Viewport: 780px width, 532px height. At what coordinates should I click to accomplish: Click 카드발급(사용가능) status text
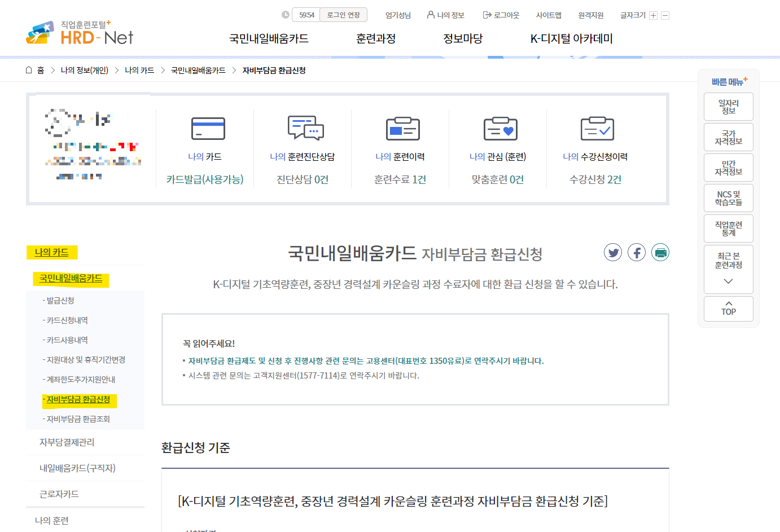click(205, 179)
